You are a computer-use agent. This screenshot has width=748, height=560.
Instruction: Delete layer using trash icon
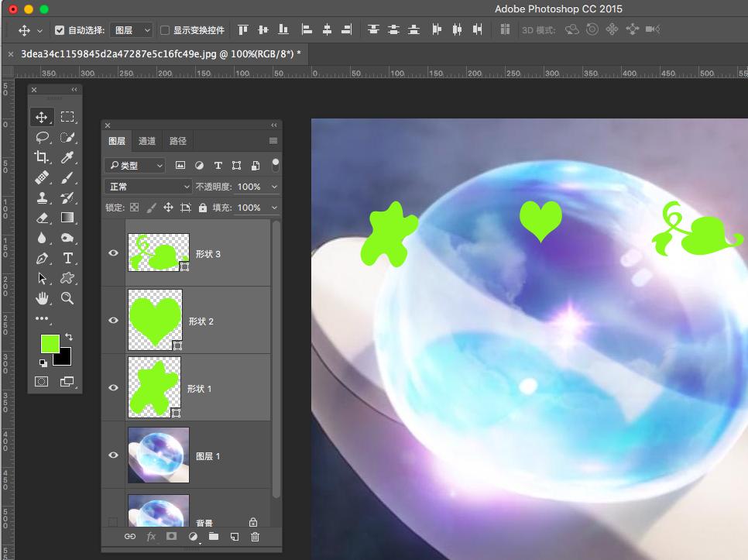pos(256,537)
